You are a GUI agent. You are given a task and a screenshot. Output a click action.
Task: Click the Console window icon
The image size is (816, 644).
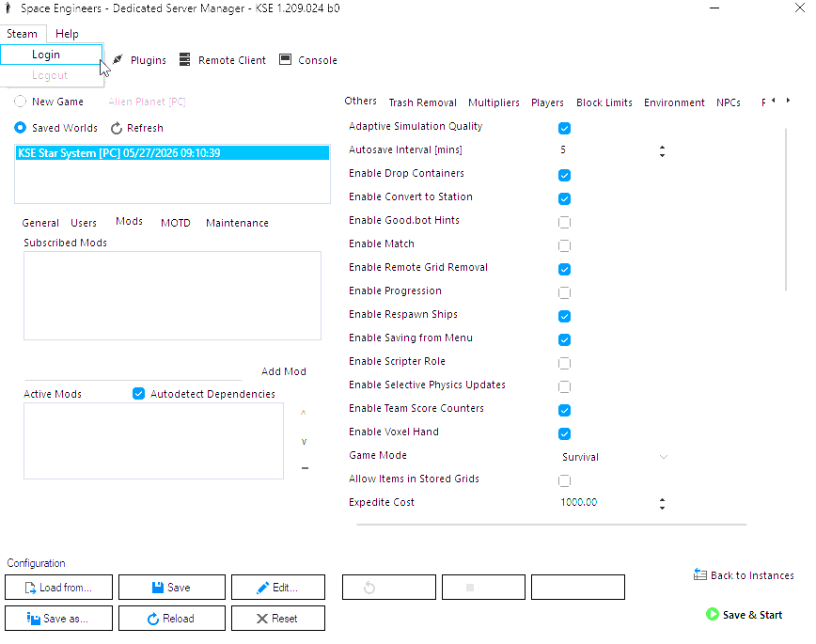pyautogui.click(x=285, y=59)
